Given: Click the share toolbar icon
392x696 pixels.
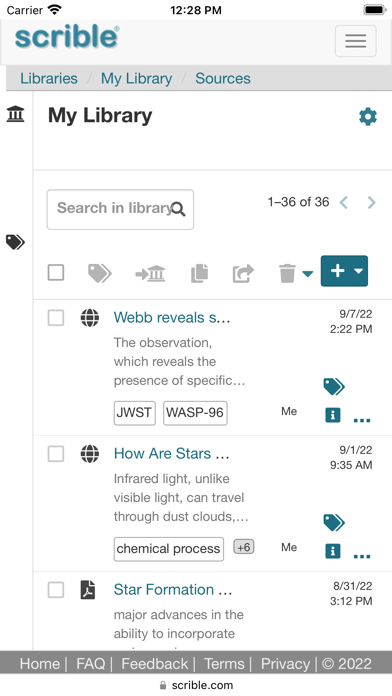Looking at the screenshot, I should (243, 273).
